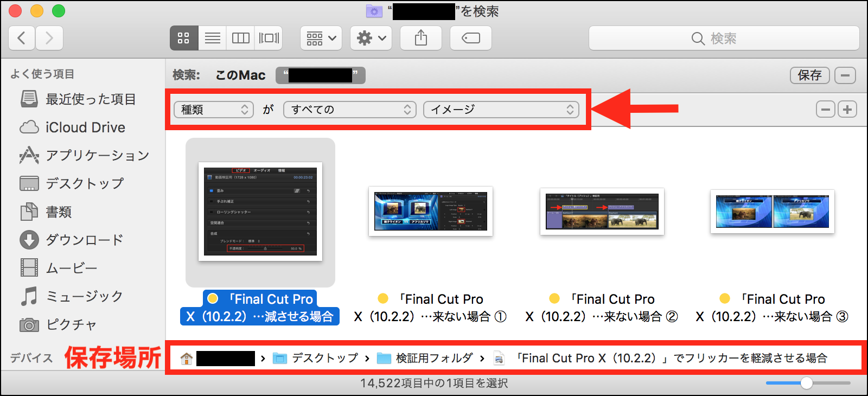Click the フリッカーを軽減させる場合 file in path bar
The height and width of the screenshot is (396, 868).
661,358
